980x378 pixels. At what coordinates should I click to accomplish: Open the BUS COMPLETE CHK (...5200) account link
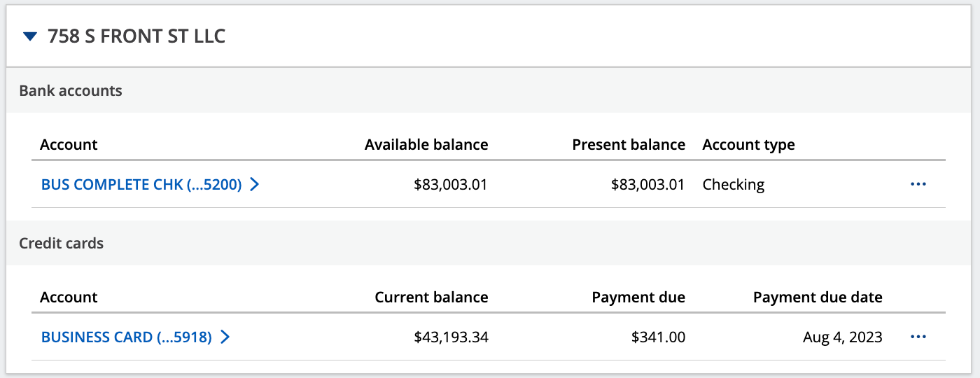click(141, 185)
